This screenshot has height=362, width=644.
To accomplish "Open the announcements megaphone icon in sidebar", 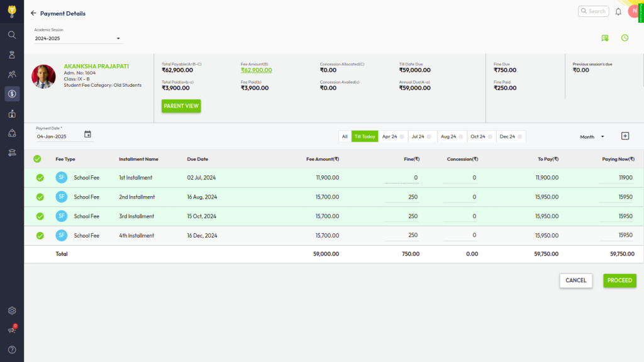I will (x=12, y=330).
